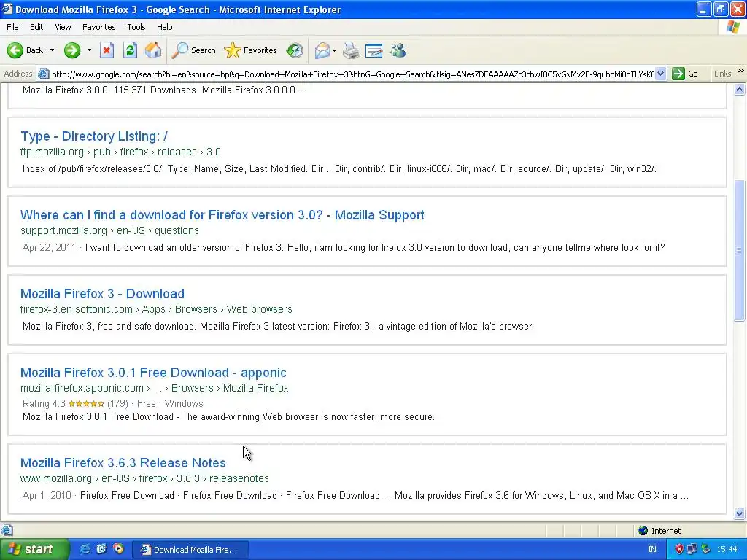This screenshot has width=747, height=560.
Task: Open the Help menu
Action: (164, 27)
